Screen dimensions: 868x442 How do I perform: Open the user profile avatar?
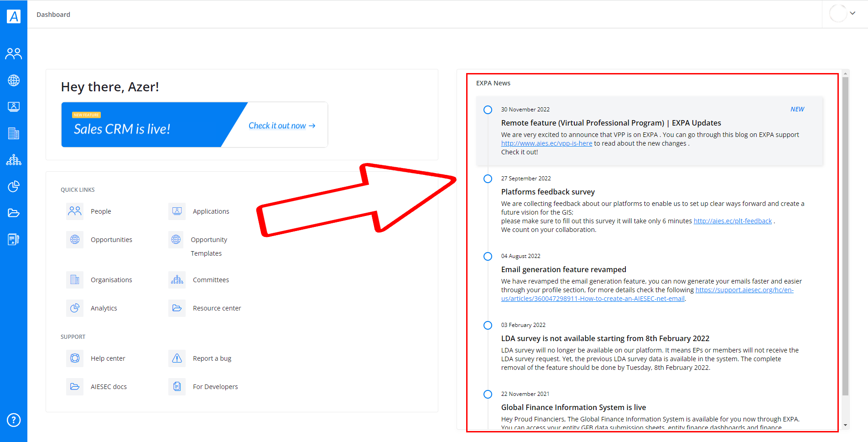point(838,14)
